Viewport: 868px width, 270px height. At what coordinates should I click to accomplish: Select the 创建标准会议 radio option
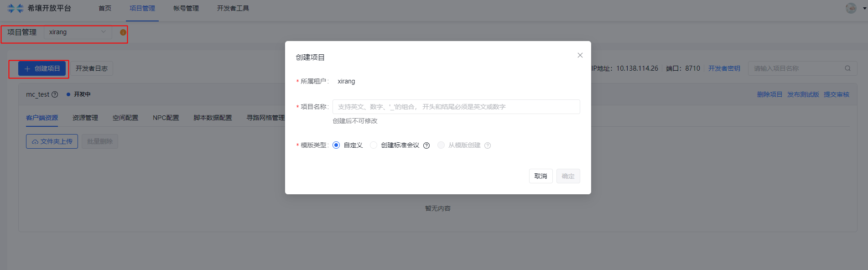pos(374,145)
